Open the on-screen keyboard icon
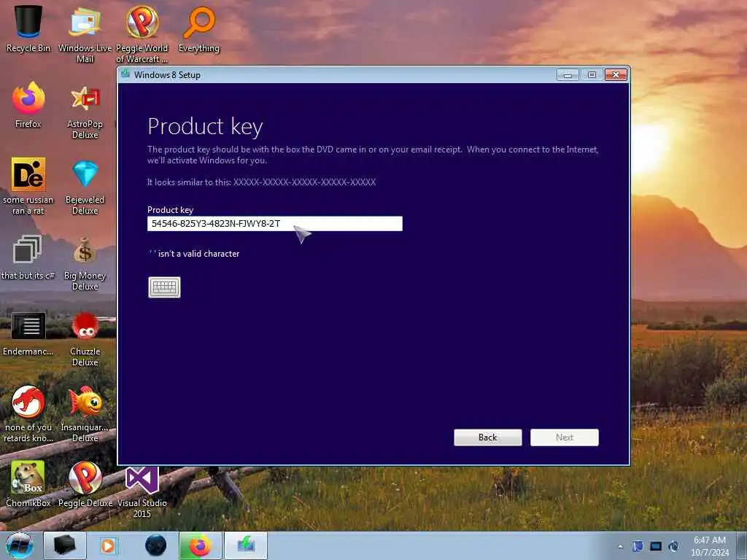Image resolution: width=747 pixels, height=560 pixels. click(x=164, y=287)
